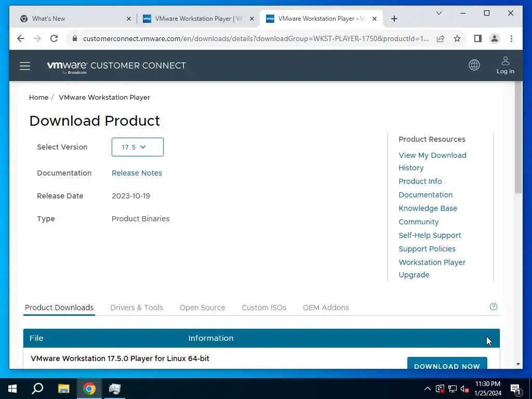Open the Support Policies link
The height and width of the screenshot is (399, 532).
427,249
